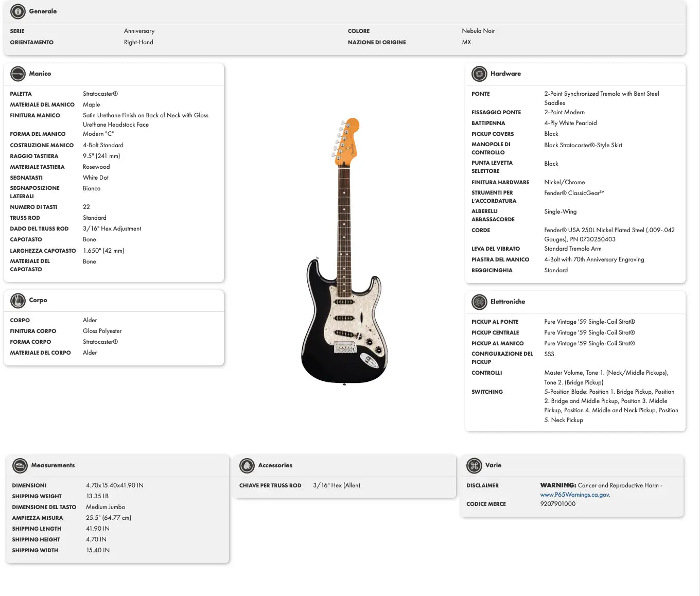
Task: Click the 'REGGICINGHIA' strap buttons label
Action: tap(492, 270)
